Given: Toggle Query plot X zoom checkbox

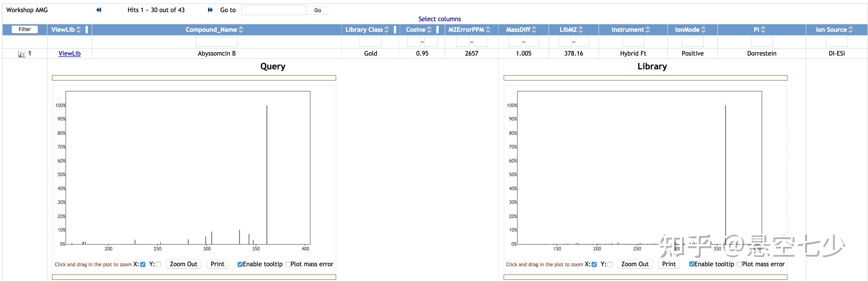Looking at the screenshot, I should tap(143, 264).
